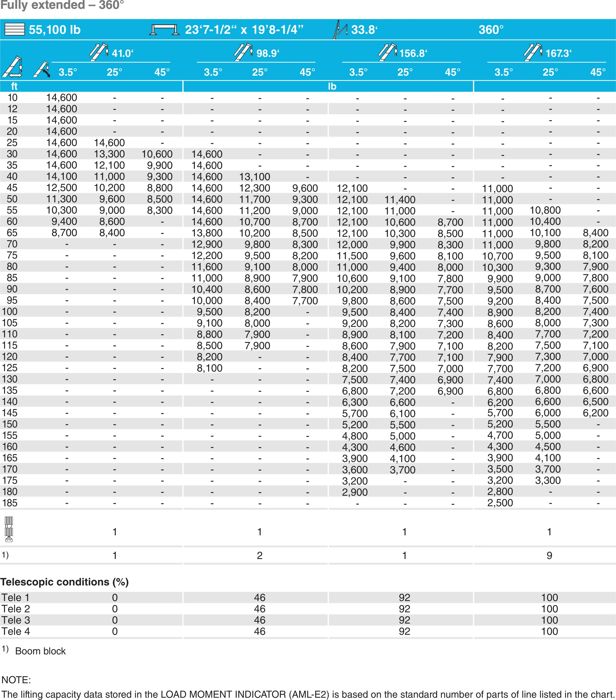Click the 12,500 capacity cell
Image resolution: width=616 pixels, height=700 pixels.
[x=62, y=188]
